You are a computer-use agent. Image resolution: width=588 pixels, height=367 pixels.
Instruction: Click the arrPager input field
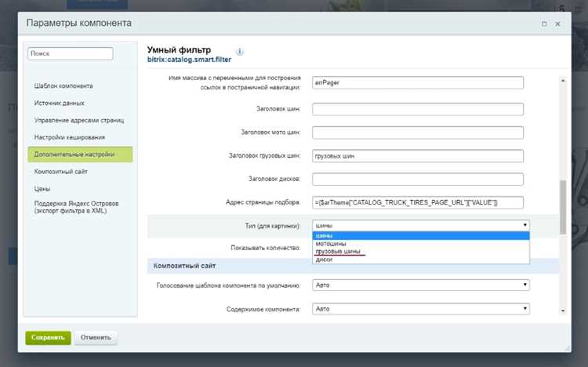click(x=418, y=82)
